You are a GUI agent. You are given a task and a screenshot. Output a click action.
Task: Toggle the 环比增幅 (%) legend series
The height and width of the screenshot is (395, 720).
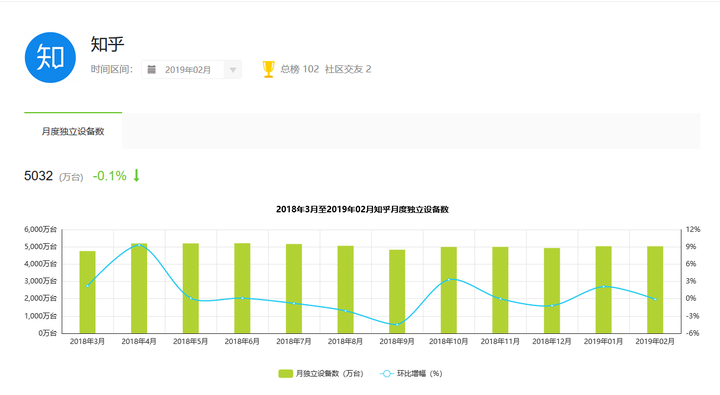coord(411,373)
